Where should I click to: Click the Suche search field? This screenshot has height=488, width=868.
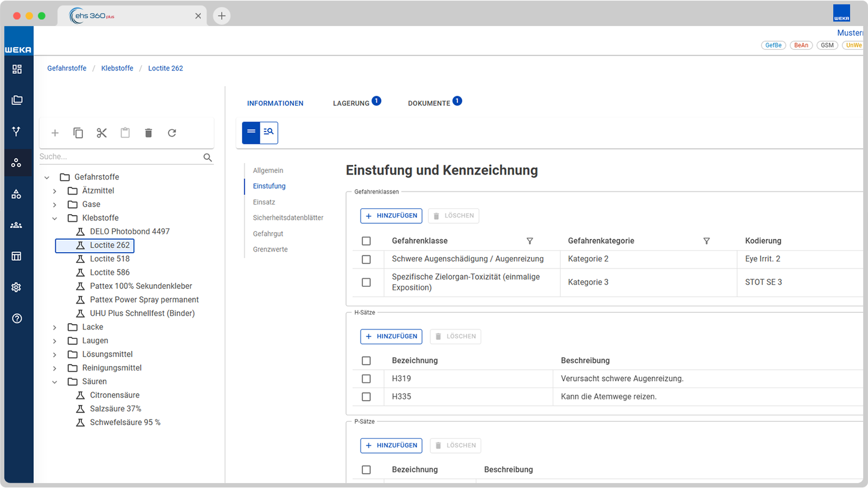pos(119,157)
